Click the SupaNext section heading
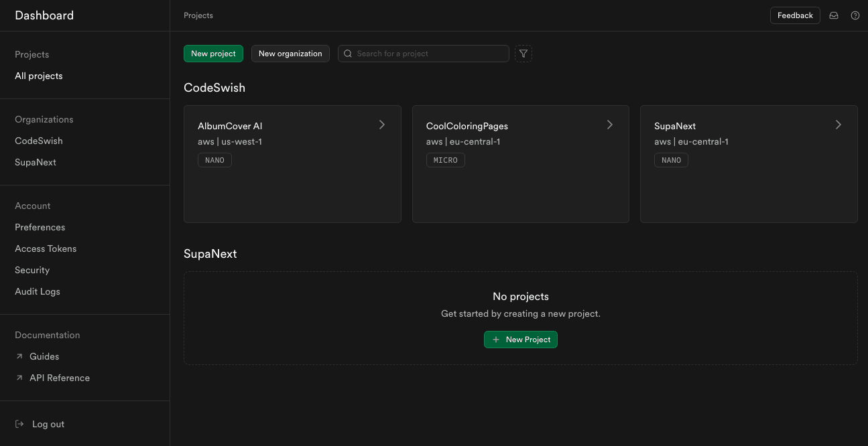The image size is (868, 446). coord(210,254)
